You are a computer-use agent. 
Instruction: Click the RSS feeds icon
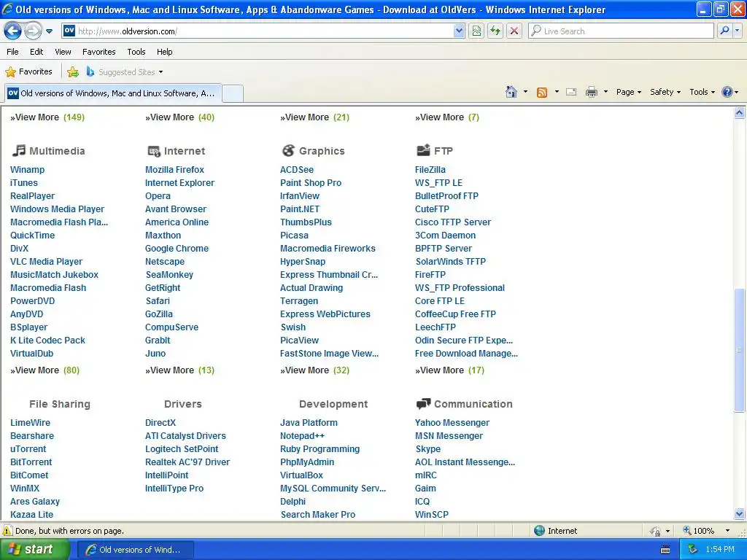point(542,93)
